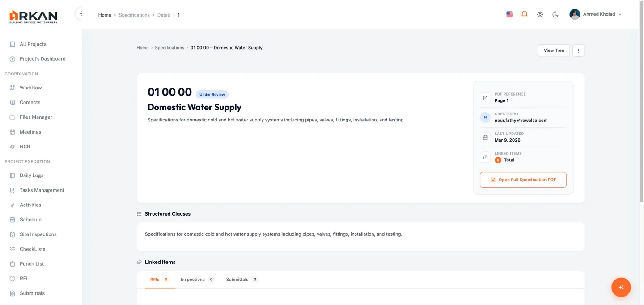Open the three-dot options menu
This screenshot has height=305, width=644.
578,50
